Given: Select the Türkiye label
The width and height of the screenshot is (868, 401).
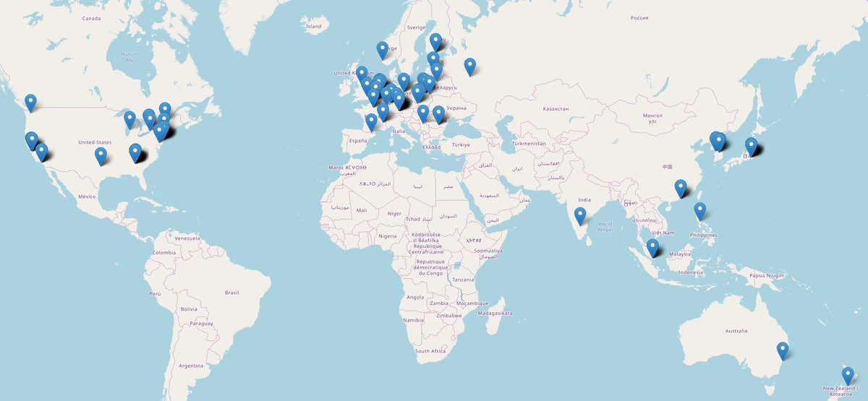Looking at the screenshot, I should click(461, 145).
